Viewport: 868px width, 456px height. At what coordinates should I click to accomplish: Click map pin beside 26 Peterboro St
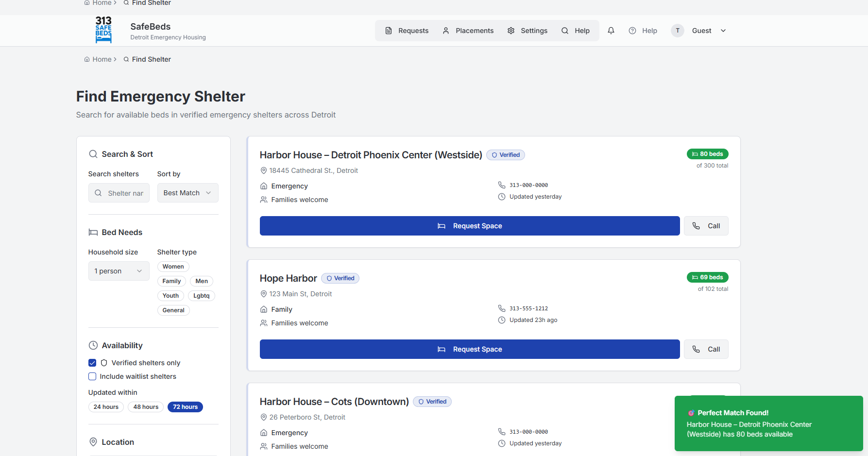click(264, 417)
